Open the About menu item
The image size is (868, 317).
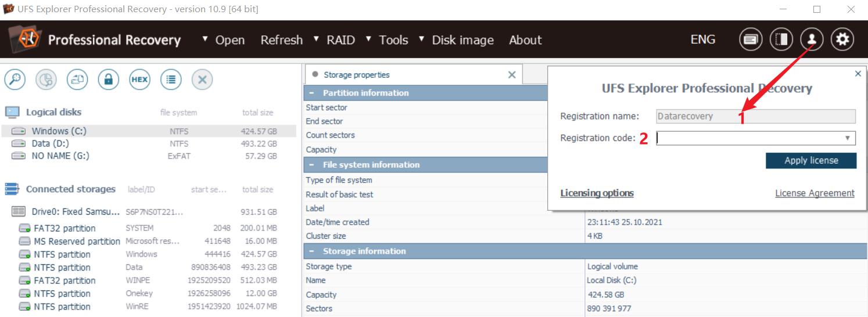pos(525,40)
